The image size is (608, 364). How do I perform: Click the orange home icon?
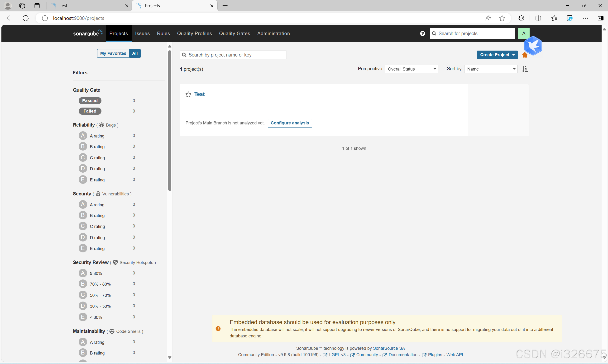pos(525,55)
